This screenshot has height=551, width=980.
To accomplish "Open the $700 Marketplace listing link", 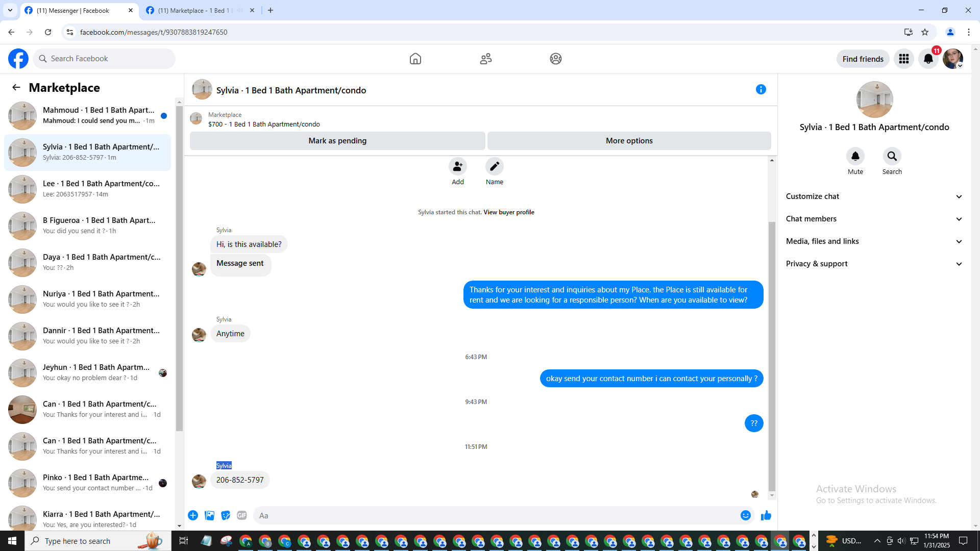I will (264, 124).
